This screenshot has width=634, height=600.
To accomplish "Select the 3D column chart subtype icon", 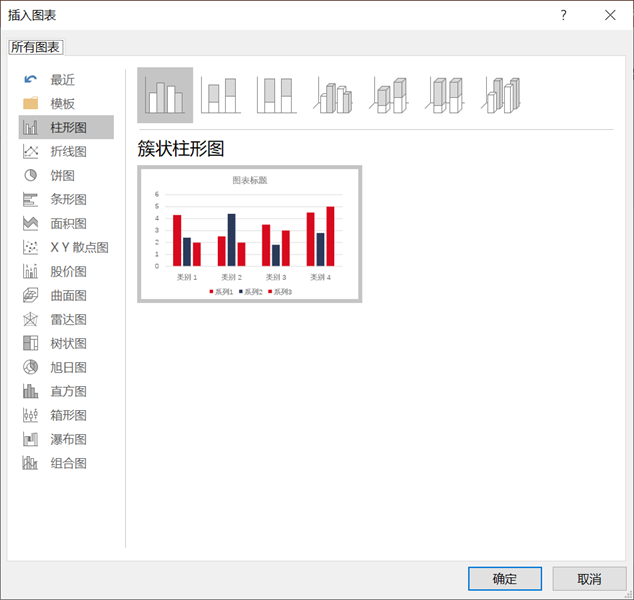I will click(501, 95).
